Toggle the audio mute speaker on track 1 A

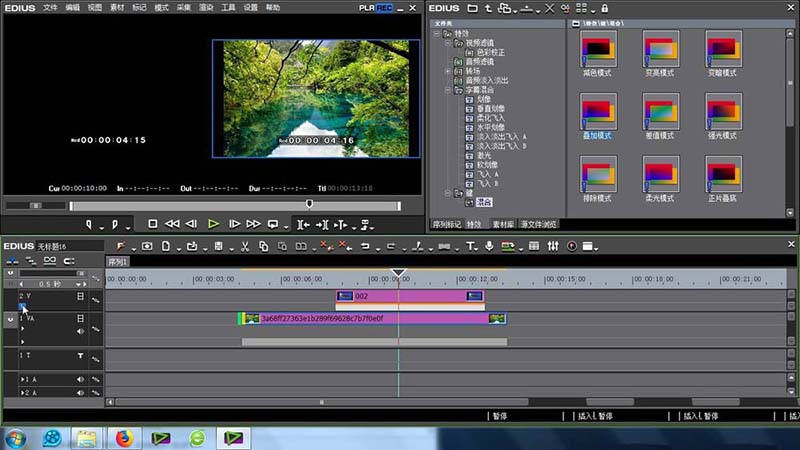point(81,381)
